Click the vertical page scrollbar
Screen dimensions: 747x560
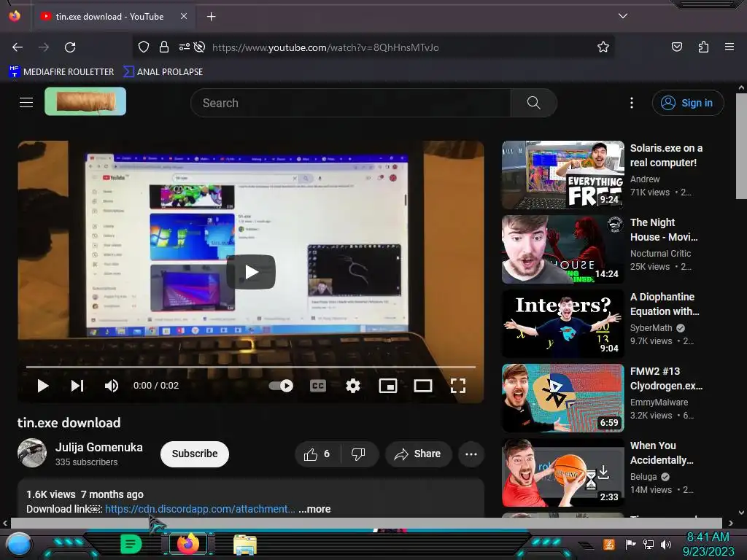point(741,146)
